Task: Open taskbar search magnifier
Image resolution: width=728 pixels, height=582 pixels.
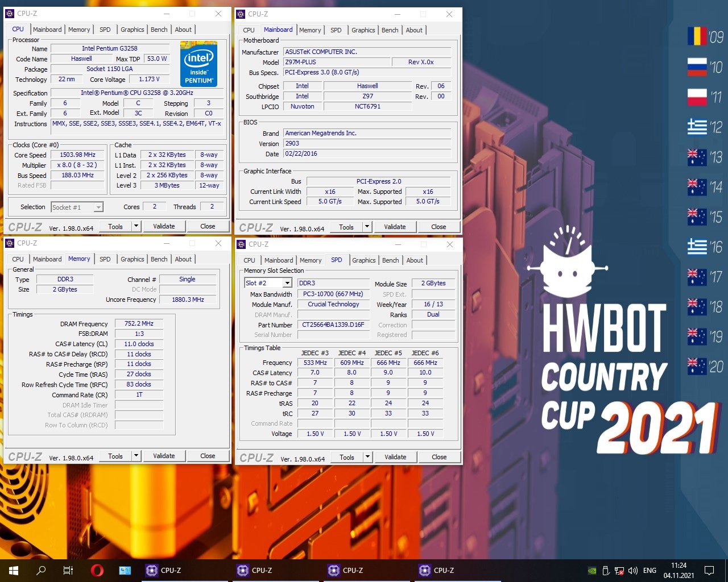Action: click(41, 570)
